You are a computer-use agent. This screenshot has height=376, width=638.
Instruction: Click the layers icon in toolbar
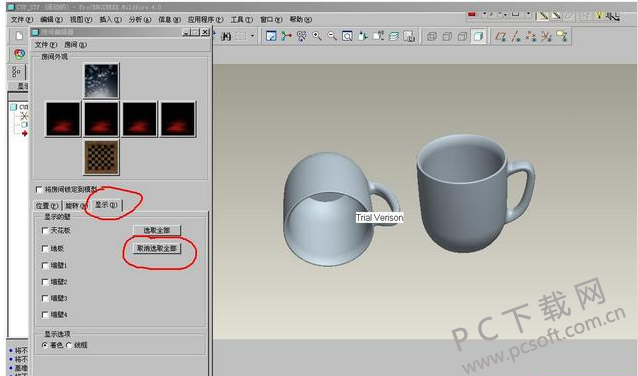pos(393,36)
